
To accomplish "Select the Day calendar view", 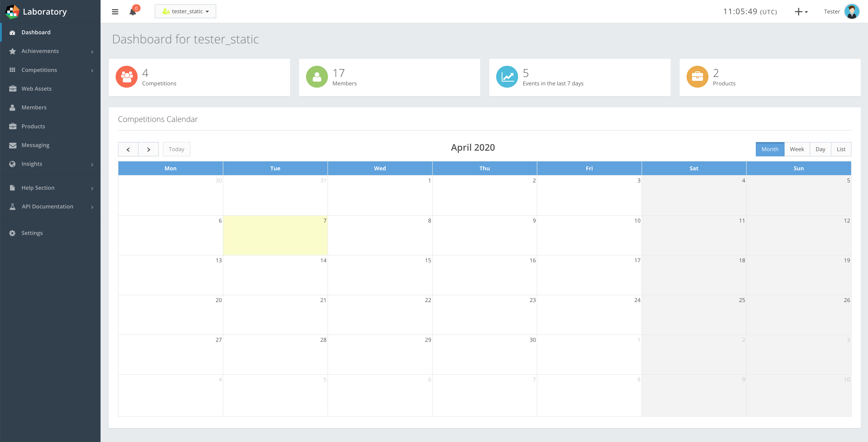I will [x=820, y=149].
